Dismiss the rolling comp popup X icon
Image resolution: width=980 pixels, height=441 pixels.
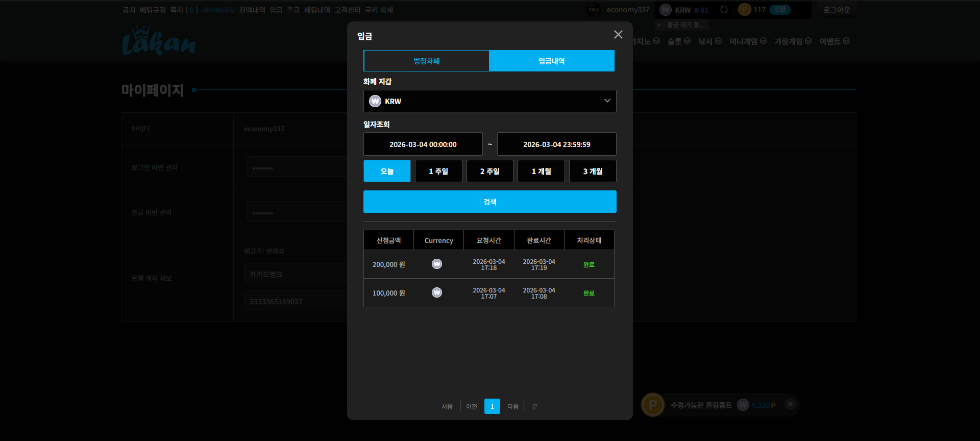click(x=790, y=404)
